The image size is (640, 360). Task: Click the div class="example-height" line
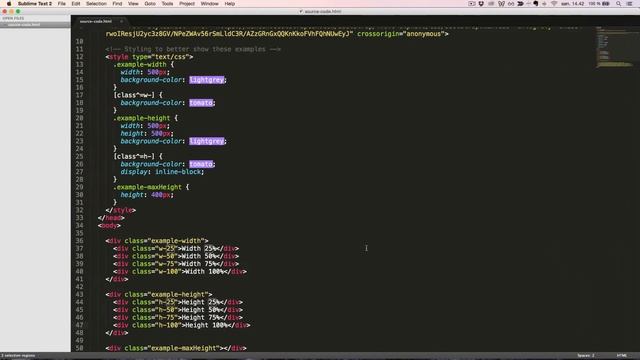pyautogui.click(x=159, y=294)
